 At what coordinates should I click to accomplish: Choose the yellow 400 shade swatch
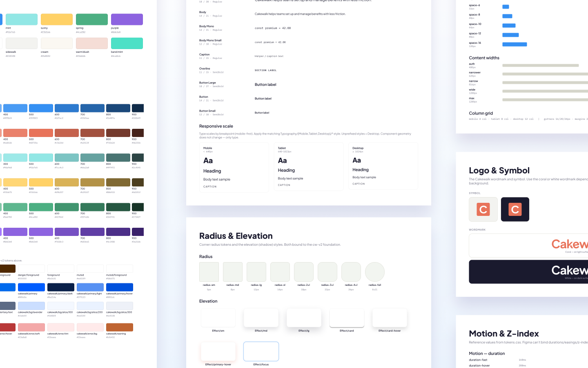click(x=15, y=182)
